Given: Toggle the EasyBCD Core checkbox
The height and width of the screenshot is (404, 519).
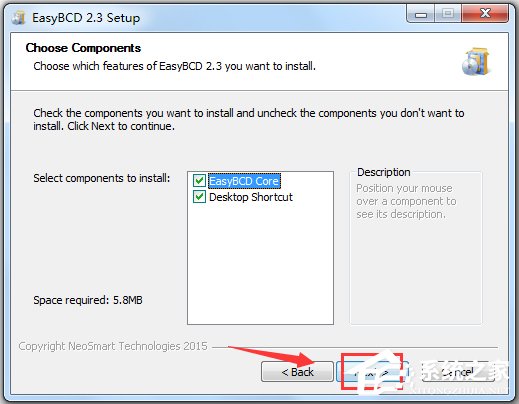Looking at the screenshot, I should 199,181.
